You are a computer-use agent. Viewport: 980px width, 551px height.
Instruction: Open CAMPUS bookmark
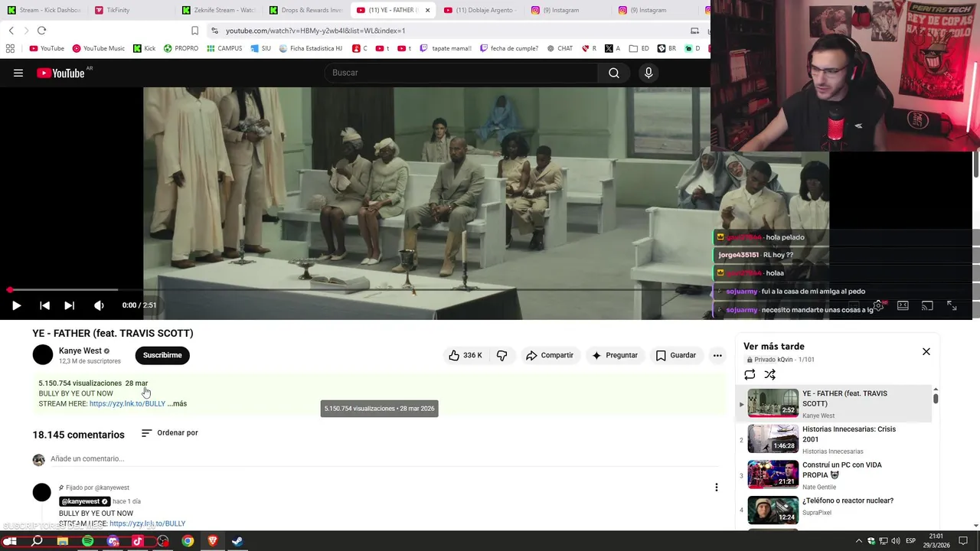click(224, 48)
